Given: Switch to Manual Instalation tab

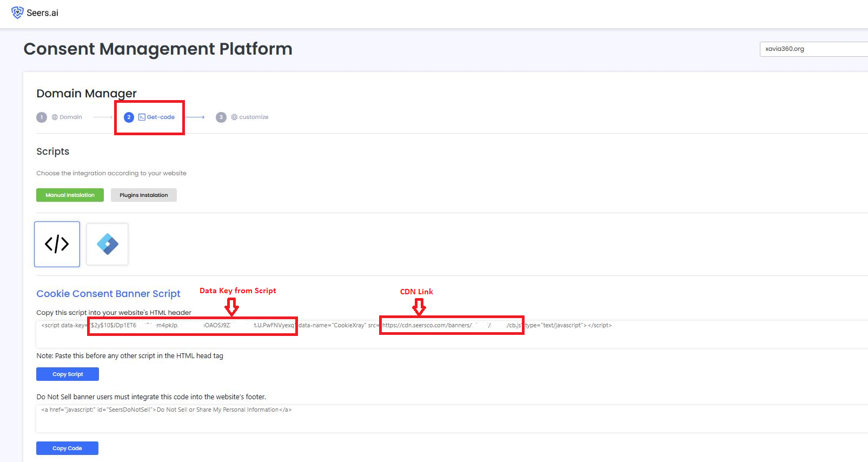Looking at the screenshot, I should (70, 195).
